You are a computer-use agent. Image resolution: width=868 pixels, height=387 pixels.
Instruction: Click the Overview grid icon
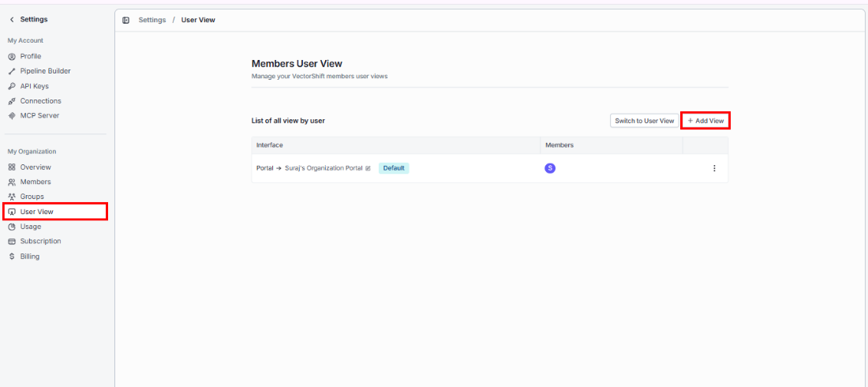(x=12, y=167)
